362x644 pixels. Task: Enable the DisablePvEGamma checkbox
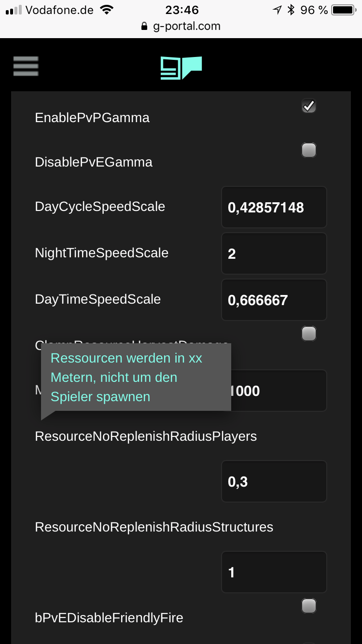tap(309, 150)
